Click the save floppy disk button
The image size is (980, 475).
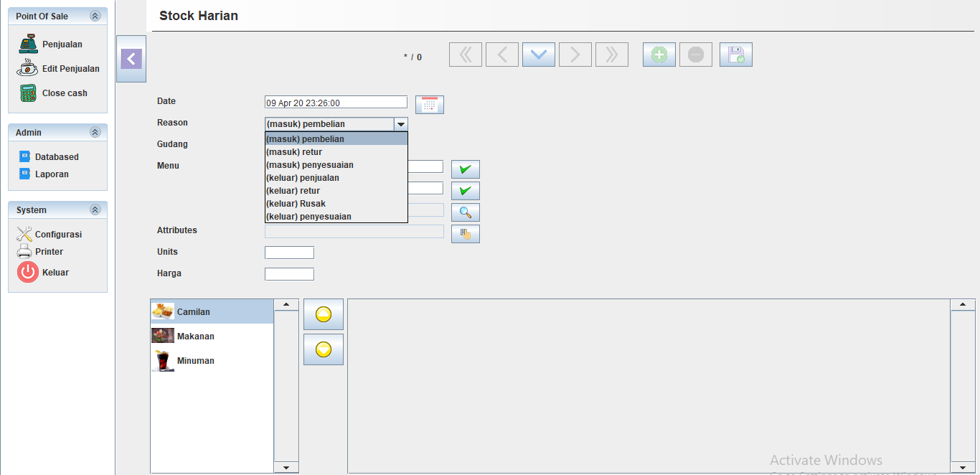coord(735,55)
